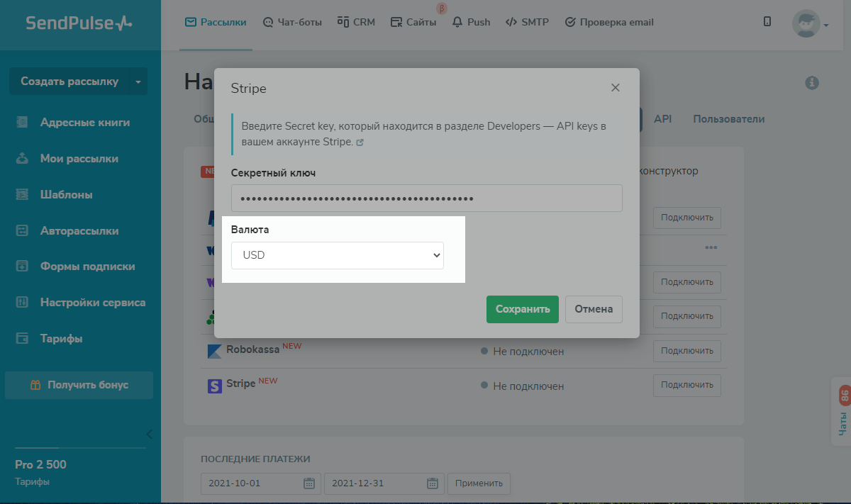Expand the Валюта currency dropdown

click(338, 255)
